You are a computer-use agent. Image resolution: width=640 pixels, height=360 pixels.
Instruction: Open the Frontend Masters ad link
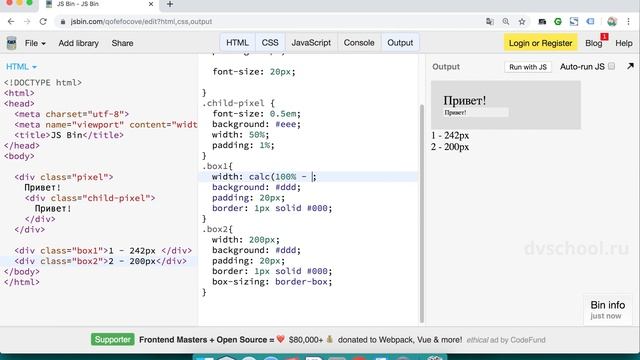pyautogui.click(x=300, y=340)
